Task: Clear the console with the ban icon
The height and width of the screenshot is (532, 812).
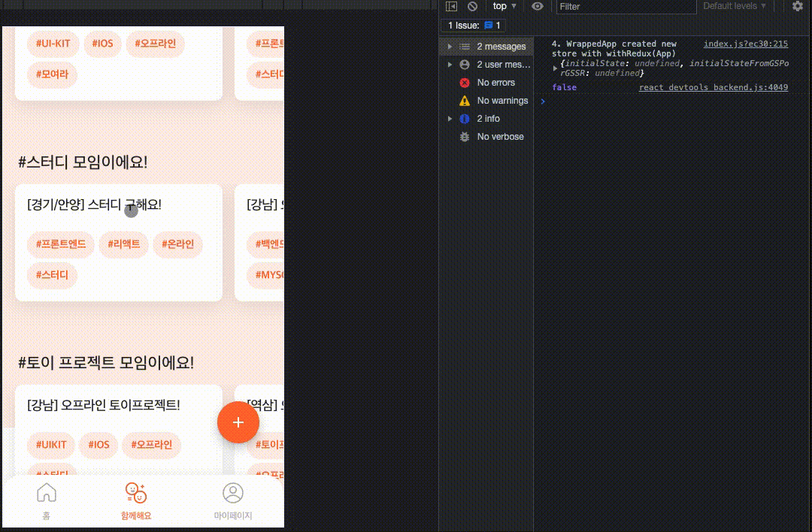Action: tap(472, 6)
